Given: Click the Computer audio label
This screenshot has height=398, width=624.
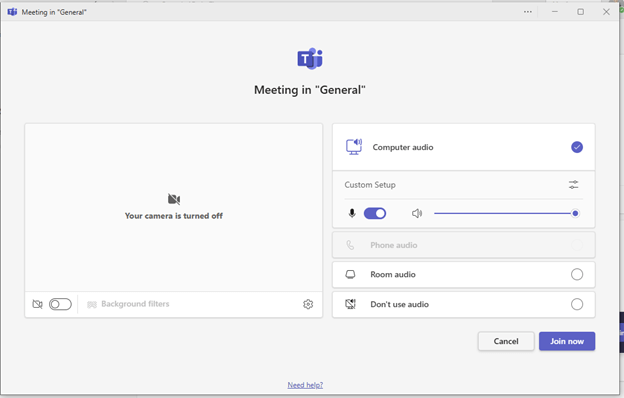Looking at the screenshot, I should [403, 147].
